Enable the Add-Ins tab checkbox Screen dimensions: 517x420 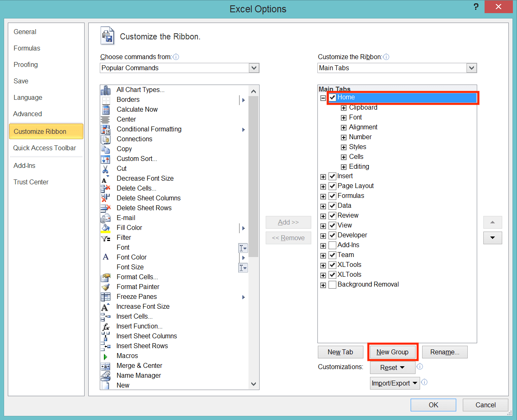tap(333, 246)
